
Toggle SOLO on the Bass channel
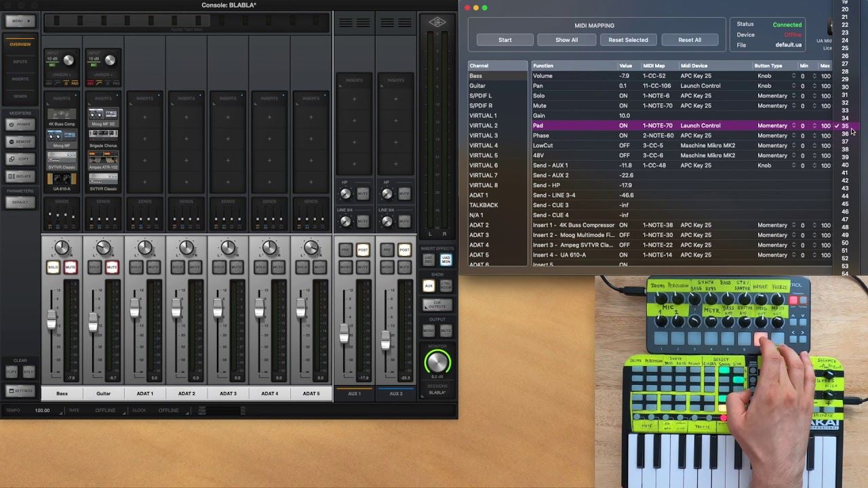pos(53,267)
